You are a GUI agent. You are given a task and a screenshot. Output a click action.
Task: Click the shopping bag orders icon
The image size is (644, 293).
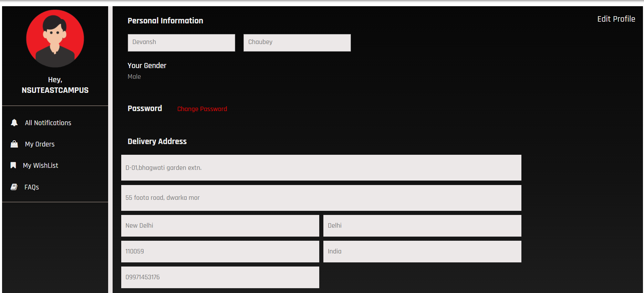point(14,144)
